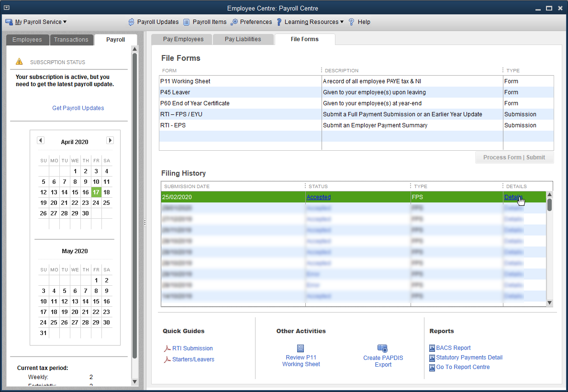Viewport: 568px width, 392px height.
Task: Go to previous month in calendar
Action: pyautogui.click(x=41, y=140)
